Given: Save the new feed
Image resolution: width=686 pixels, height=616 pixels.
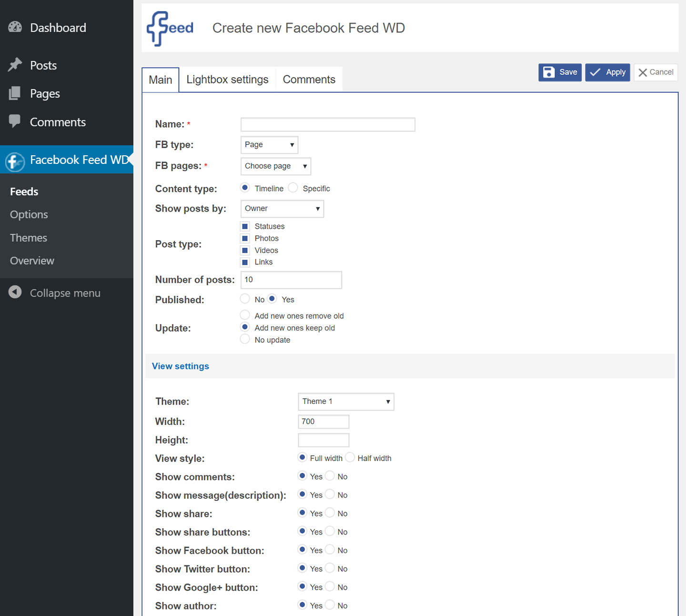Looking at the screenshot, I should 560,72.
